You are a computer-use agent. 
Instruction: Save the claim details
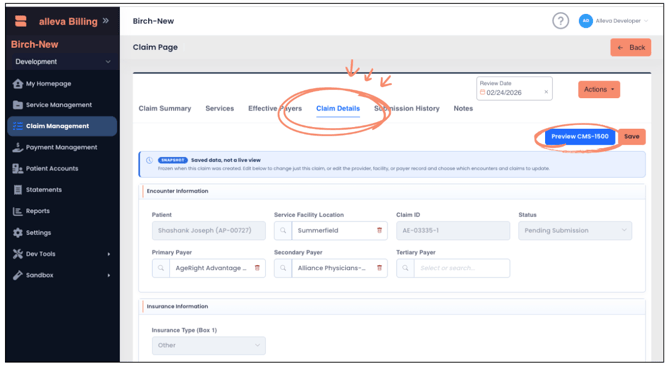(632, 137)
